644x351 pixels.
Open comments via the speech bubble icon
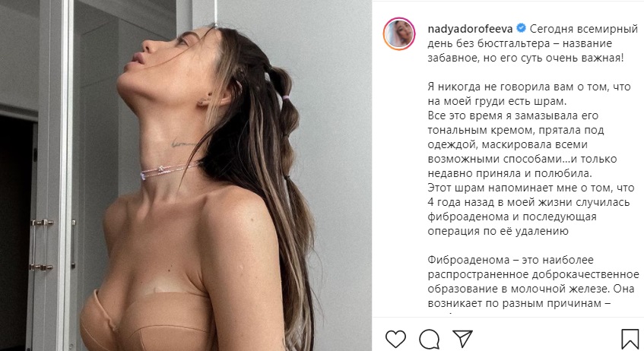429,340
